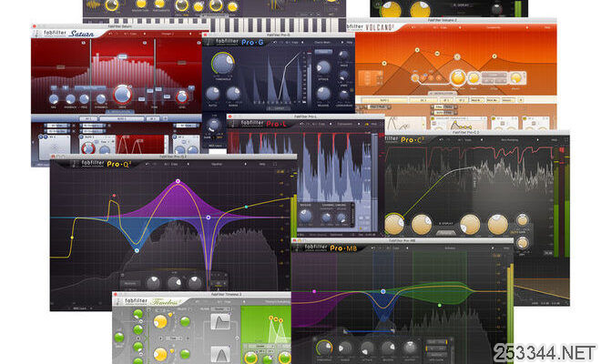Click the Release knob in Pro-C 2
601x364 pixels.
497,225
